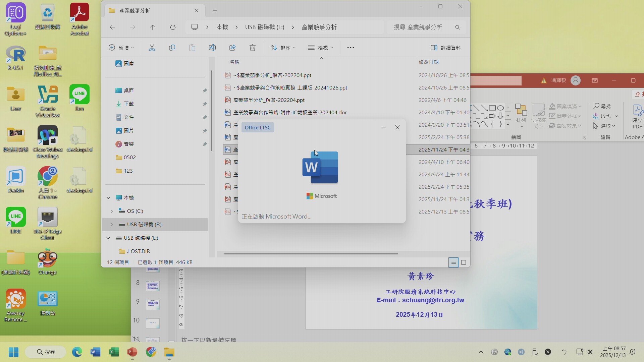Click the horizontal scrollbar in file list
Viewport: 644px width, 362px height.
coord(311,254)
